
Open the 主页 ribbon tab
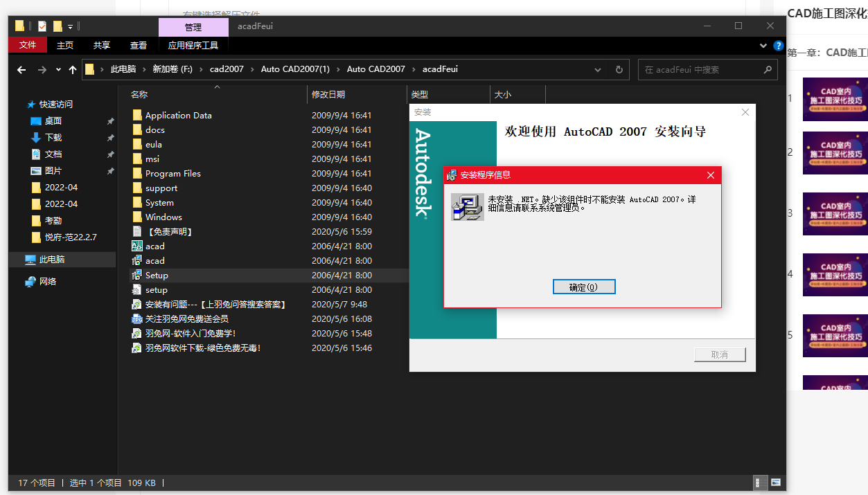click(65, 45)
